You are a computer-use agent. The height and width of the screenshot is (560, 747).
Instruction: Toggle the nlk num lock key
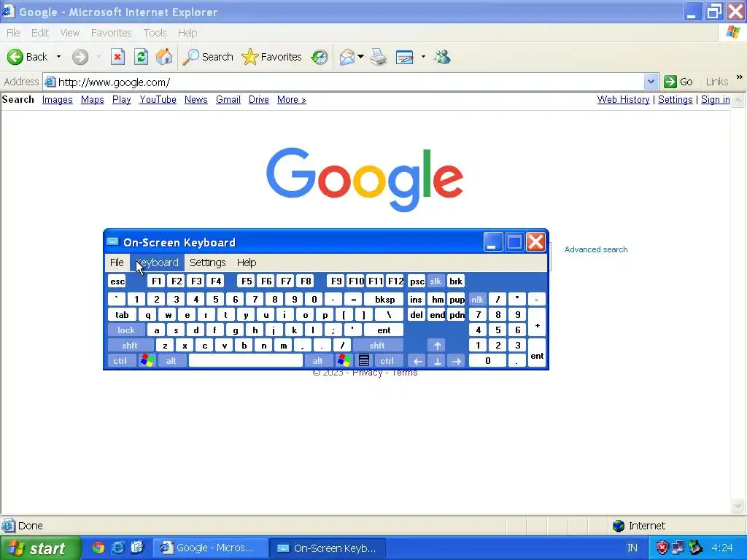[x=477, y=300]
